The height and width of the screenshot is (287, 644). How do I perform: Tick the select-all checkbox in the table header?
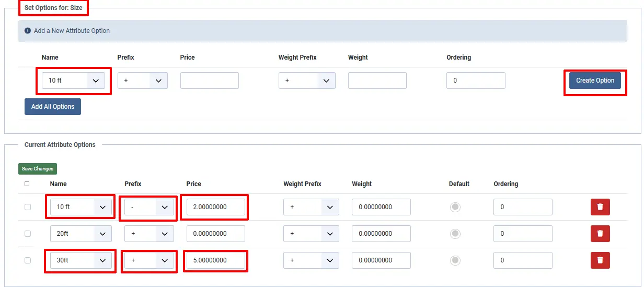(x=27, y=184)
